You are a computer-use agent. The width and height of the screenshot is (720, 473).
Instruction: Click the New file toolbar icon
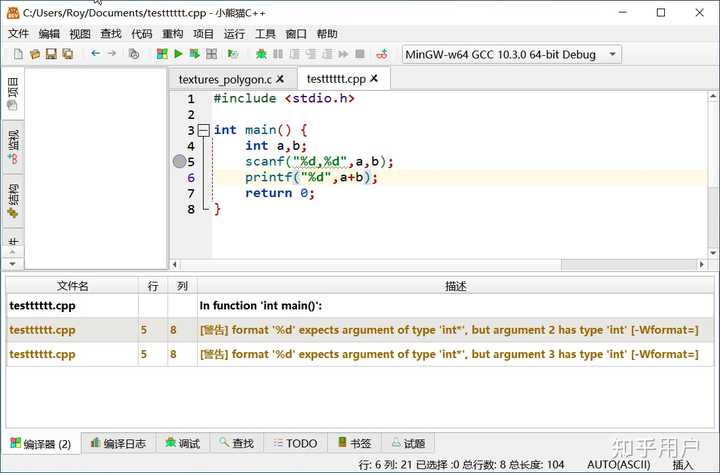pos(18,54)
